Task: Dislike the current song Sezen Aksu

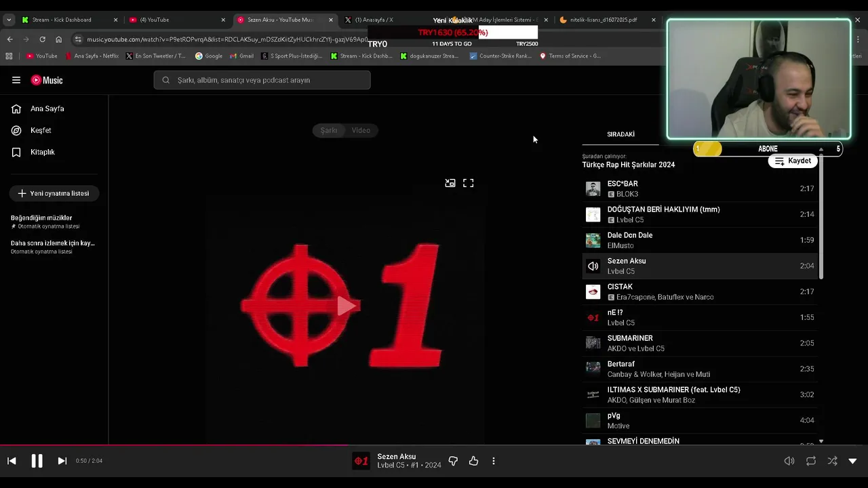Action: tap(453, 461)
